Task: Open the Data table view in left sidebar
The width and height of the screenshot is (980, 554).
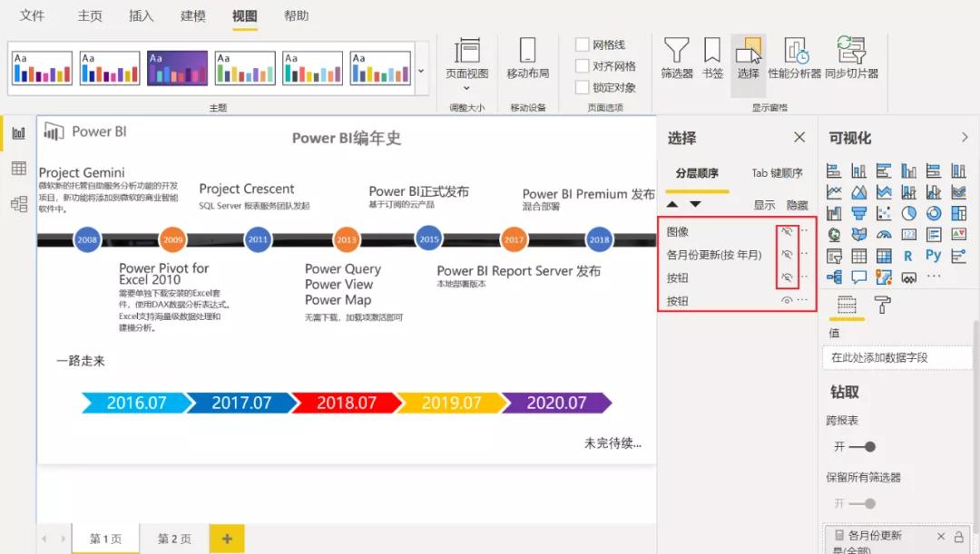Action: point(19,168)
